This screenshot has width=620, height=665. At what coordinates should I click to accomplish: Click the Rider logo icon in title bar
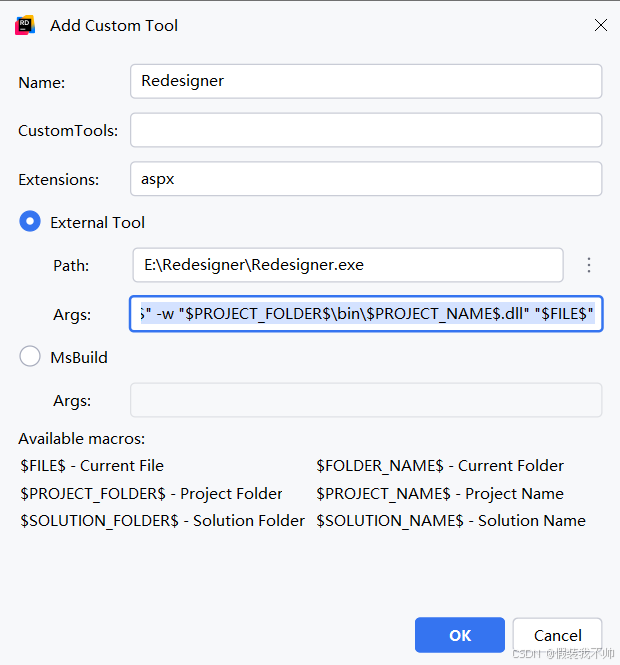[25, 25]
